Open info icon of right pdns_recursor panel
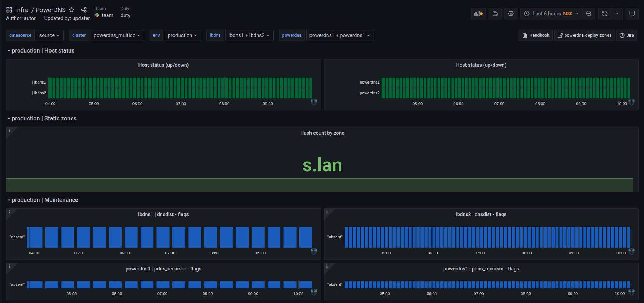Screen dimensions: 644x303 coord(327,266)
